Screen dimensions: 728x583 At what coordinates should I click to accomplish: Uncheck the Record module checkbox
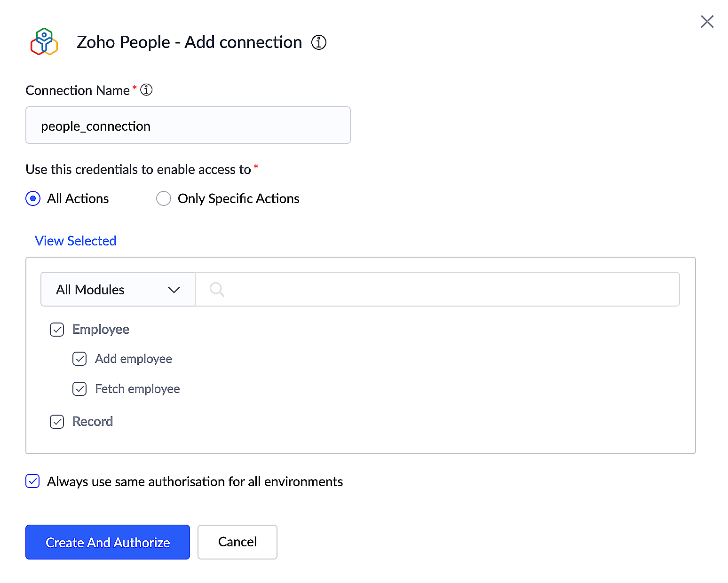[x=57, y=422]
